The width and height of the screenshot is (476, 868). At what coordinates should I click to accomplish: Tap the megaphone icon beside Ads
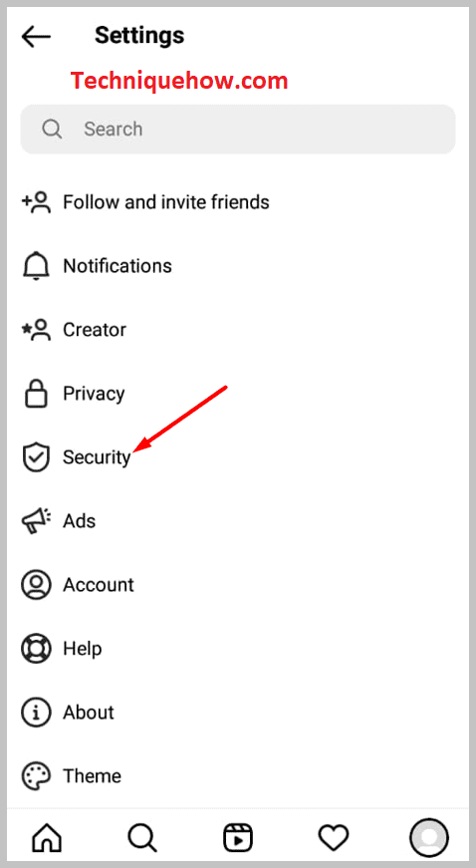[x=36, y=521]
